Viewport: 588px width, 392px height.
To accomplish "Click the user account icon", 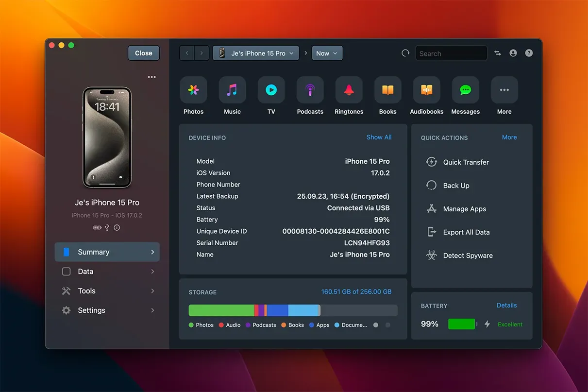I will [513, 53].
